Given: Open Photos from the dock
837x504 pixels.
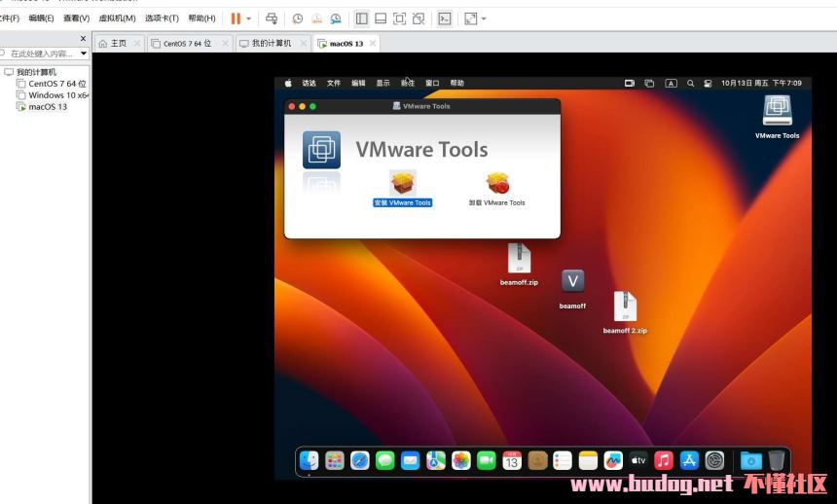Looking at the screenshot, I should [x=461, y=460].
